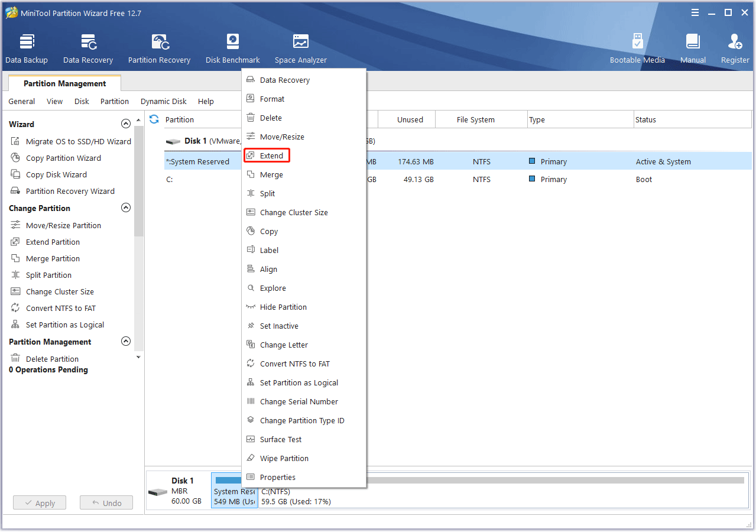Open the Disk menu

(x=82, y=101)
